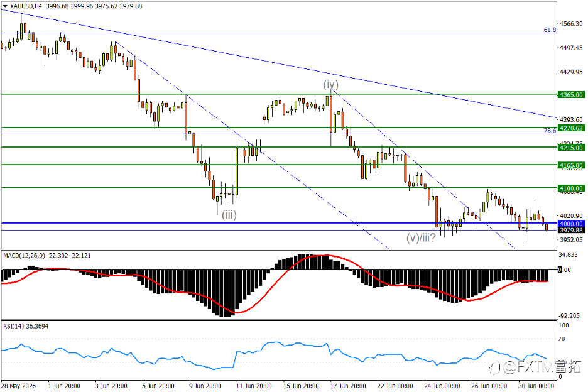Click the -92.205 MACD scale value
This screenshot has height=392, width=588.
[x=569, y=316]
